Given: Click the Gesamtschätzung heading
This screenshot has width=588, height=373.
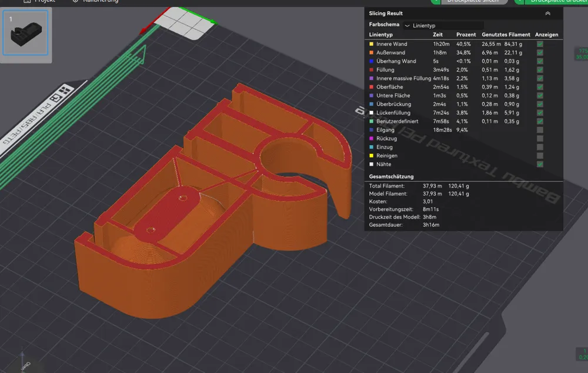Looking at the screenshot, I should click(x=391, y=176).
